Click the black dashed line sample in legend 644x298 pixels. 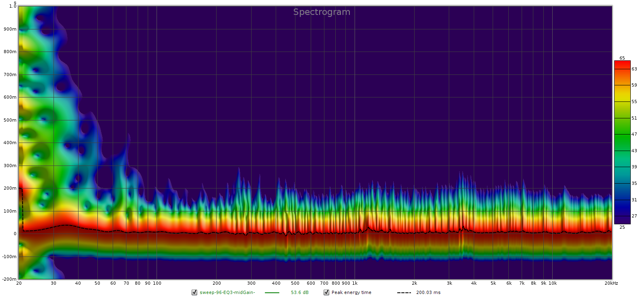click(x=404, y=293)
